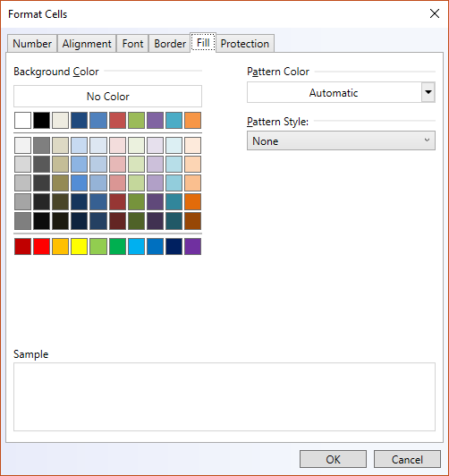449x476 pixels.
Task: Click the Automatic pattern color field
Action: click(335, 92)
